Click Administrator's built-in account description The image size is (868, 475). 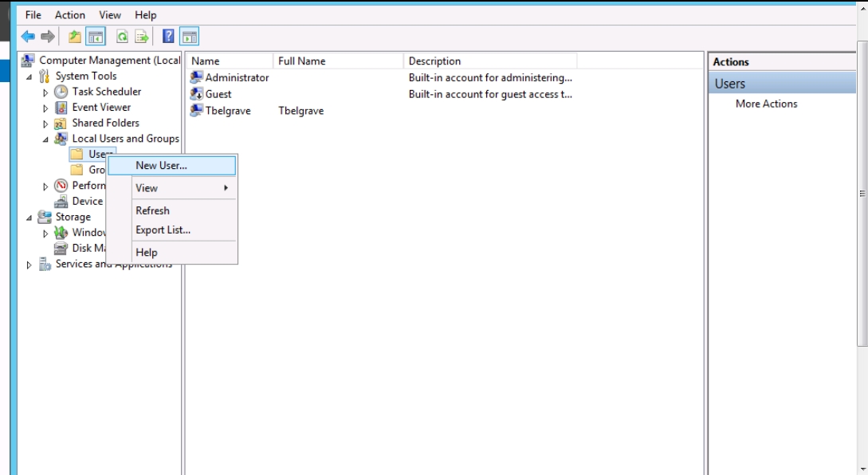click(x=490, y=77)
